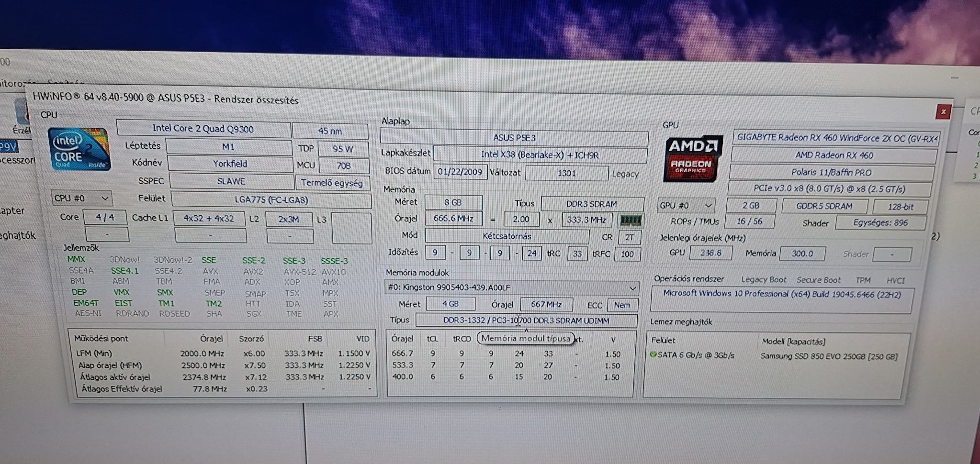Select the 666.6 MHz memory clock field
The height and width of the screenshot is (464, 980).
[453, 219]
